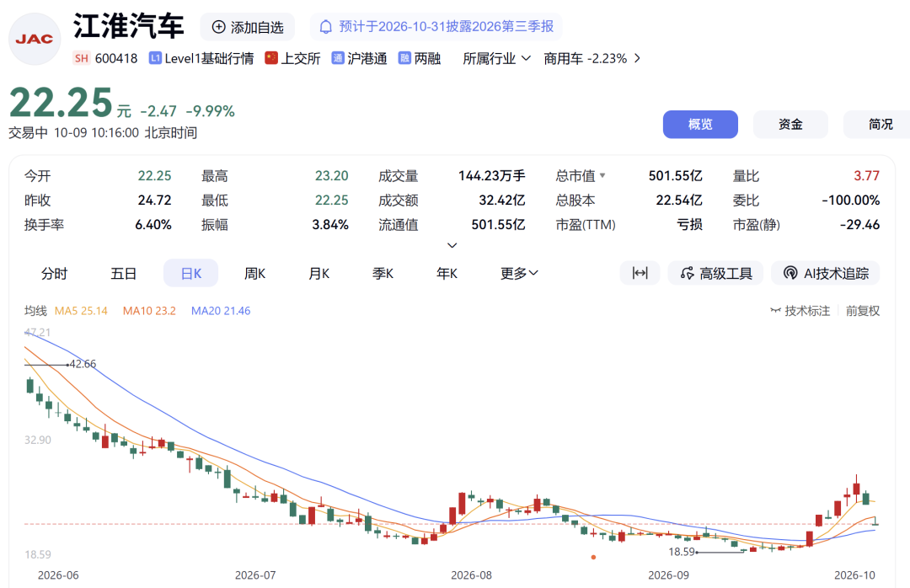This screenshot has height=588, width=910.
Task: Select the 季K quarterly candlestick tab
Action: (383, 273)
